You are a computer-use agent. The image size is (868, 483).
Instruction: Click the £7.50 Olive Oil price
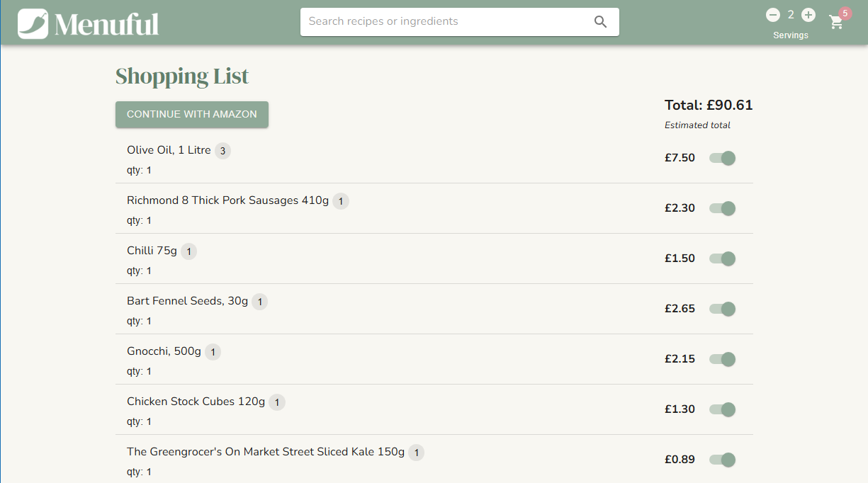tap(680, 158)
